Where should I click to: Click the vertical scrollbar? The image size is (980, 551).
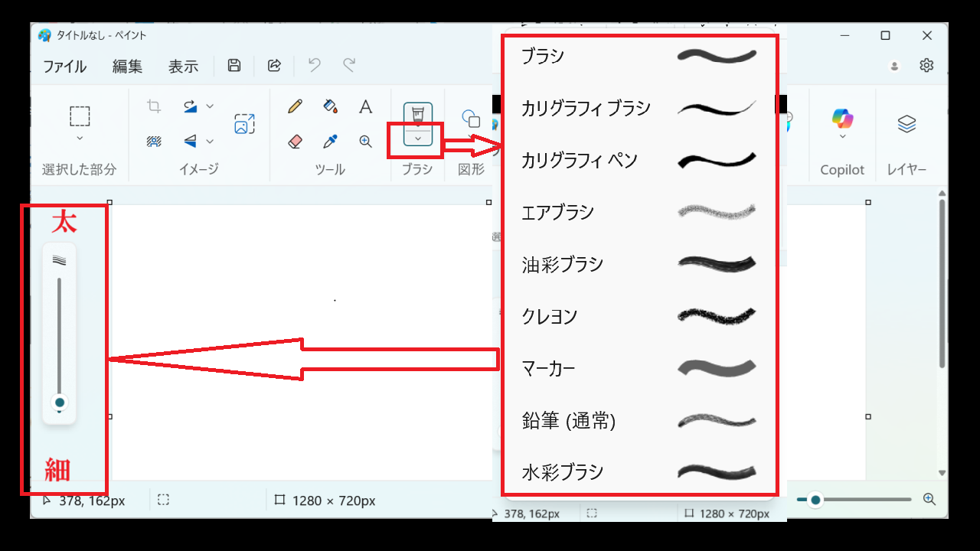(942, 283)
